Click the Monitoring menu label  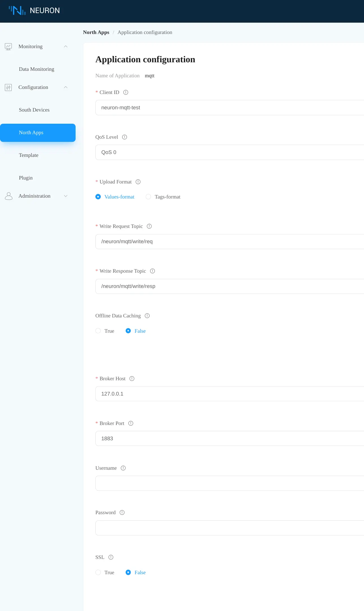(x=31, y=46)
